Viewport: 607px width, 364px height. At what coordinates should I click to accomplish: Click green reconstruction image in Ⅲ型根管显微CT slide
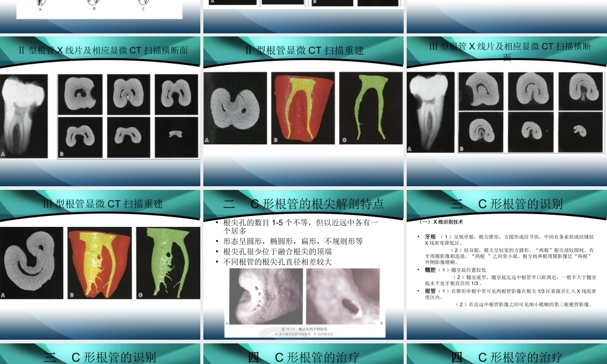tap(168, 263)
